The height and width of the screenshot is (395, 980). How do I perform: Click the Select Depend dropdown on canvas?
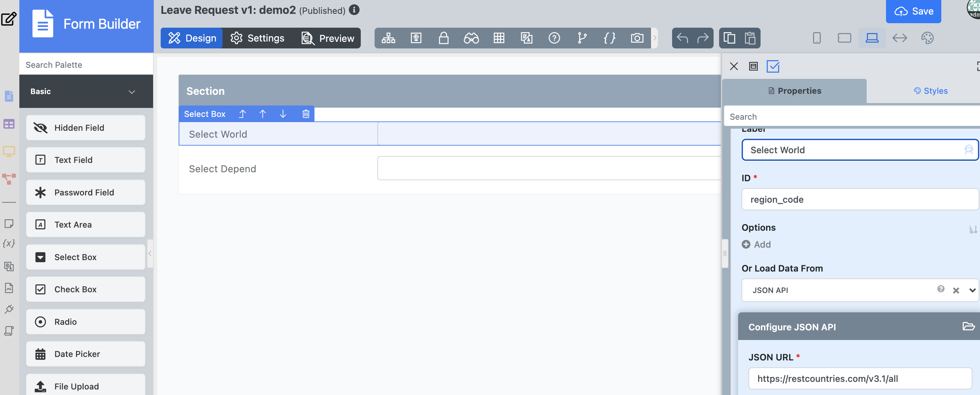[549, 168]
